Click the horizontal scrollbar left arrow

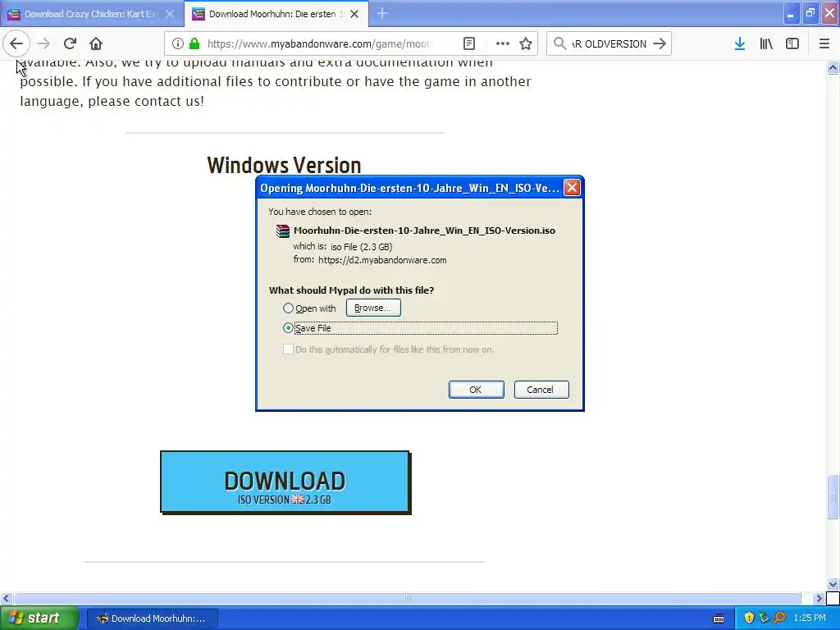(x=6, y=598)
